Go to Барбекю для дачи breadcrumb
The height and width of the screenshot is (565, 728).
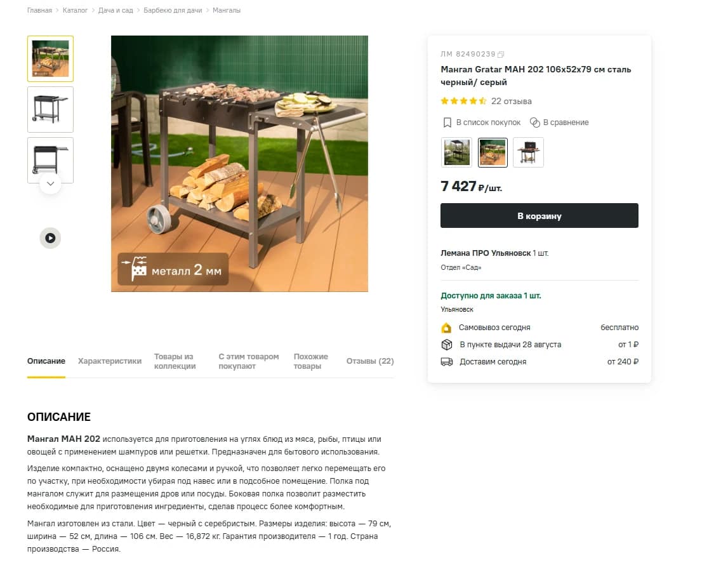pos(173,10)
